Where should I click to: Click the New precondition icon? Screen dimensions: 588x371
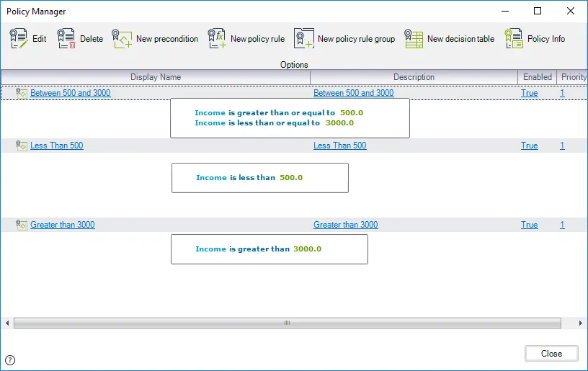click(x=122, y=39)
